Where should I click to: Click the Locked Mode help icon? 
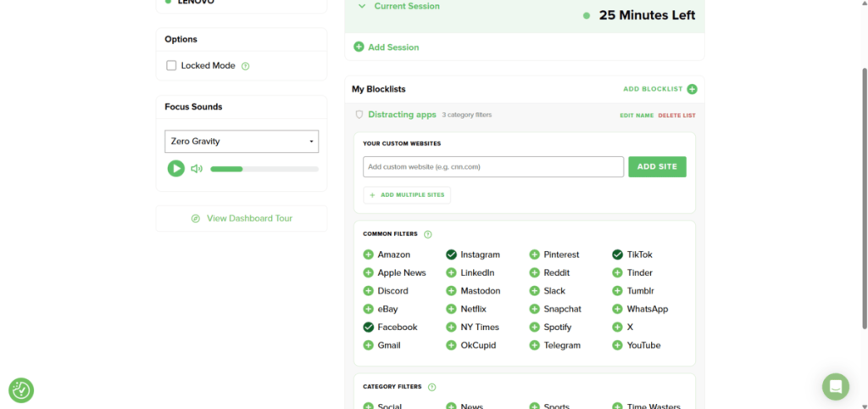(246, 66)
